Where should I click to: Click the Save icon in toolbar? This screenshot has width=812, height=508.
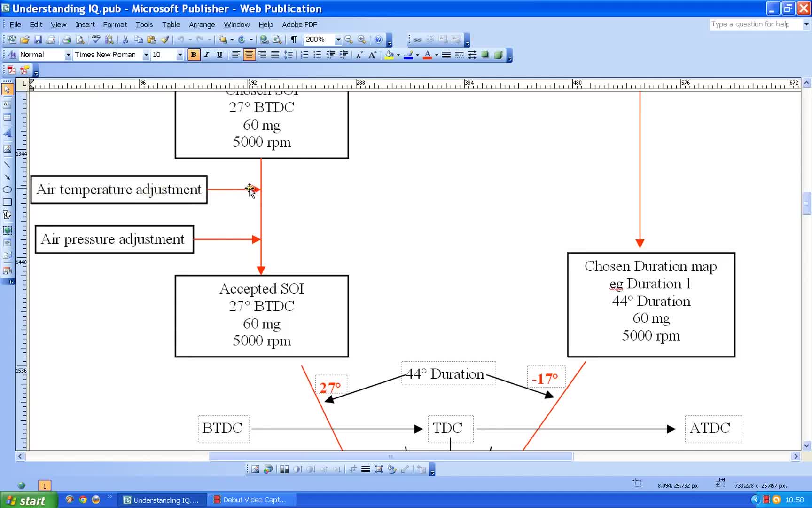point(38,40)
